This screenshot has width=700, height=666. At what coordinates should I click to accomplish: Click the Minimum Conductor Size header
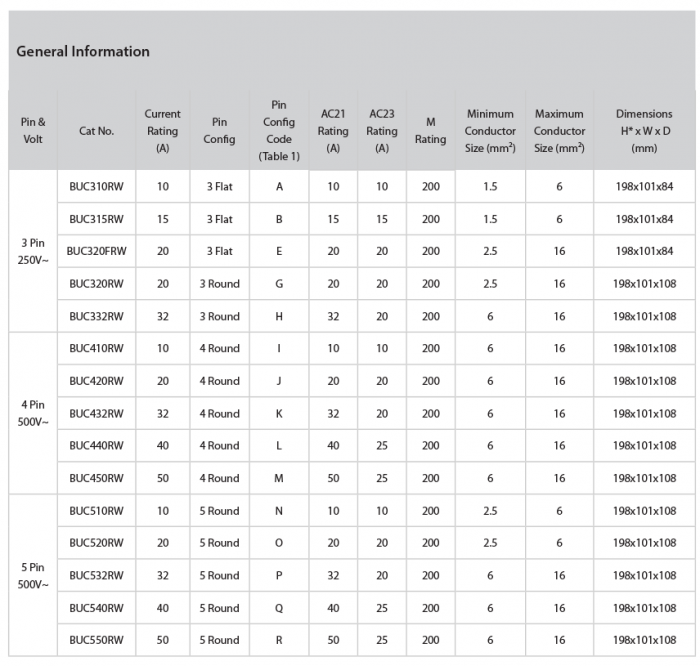tap(490, 131)
